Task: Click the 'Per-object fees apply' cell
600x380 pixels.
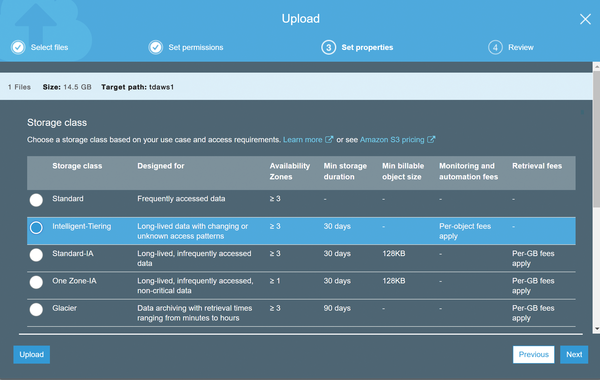Action: [465, 231]
